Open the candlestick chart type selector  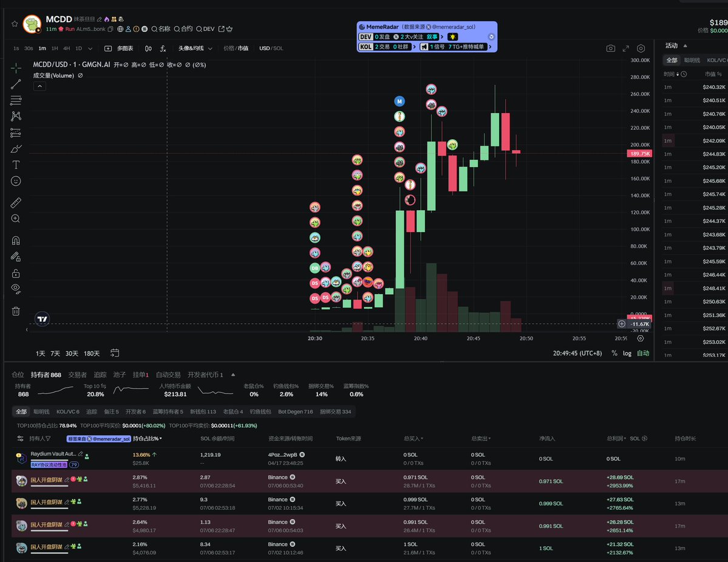click(148, 49)
